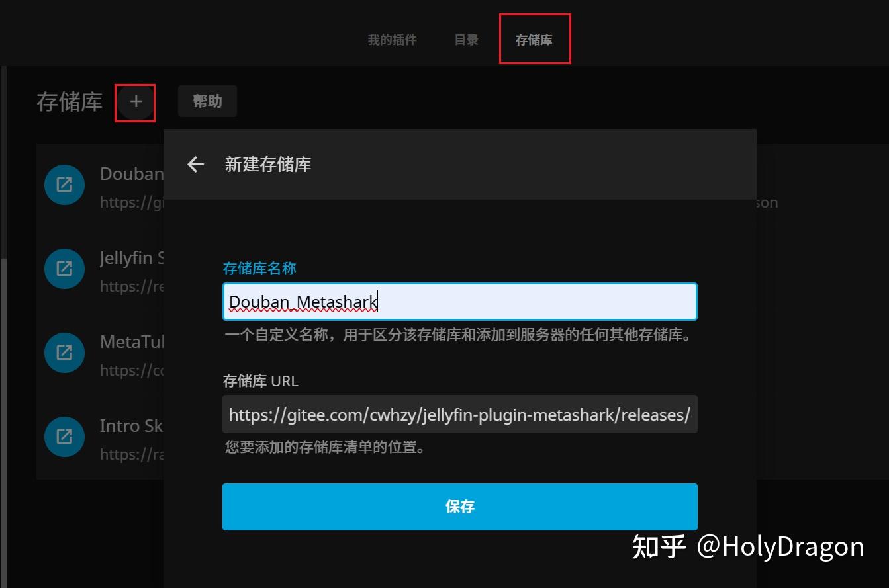Image resolution: width=889 pixels, height=588 pixels.
Task: Open the MetaTube repository external link icon
Action: click(x=64, y=353)
